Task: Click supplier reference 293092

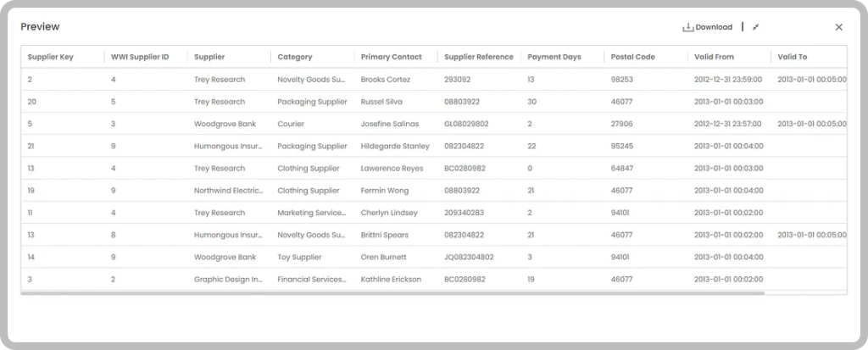Action: 457,80
